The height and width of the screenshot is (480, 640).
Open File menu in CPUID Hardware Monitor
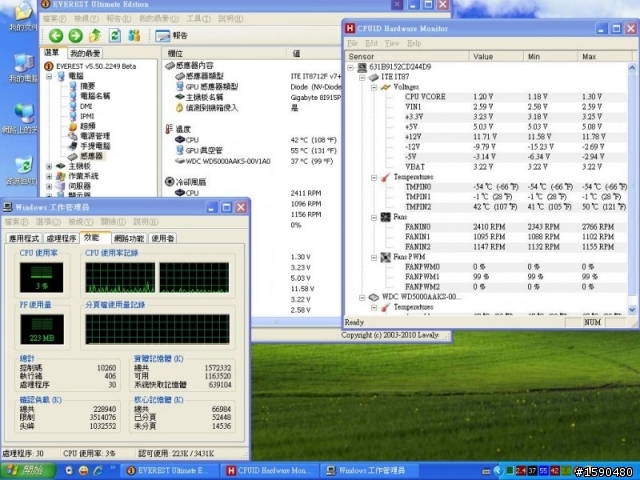coord(353,43)
